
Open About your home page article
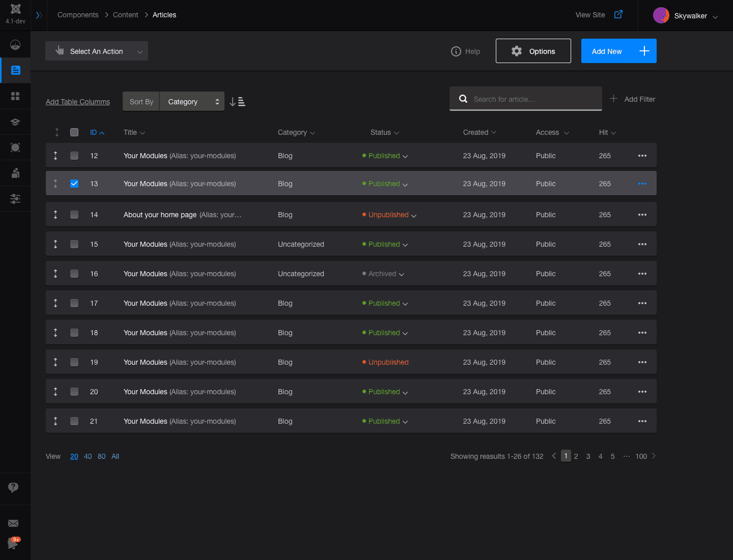[160, 215]
